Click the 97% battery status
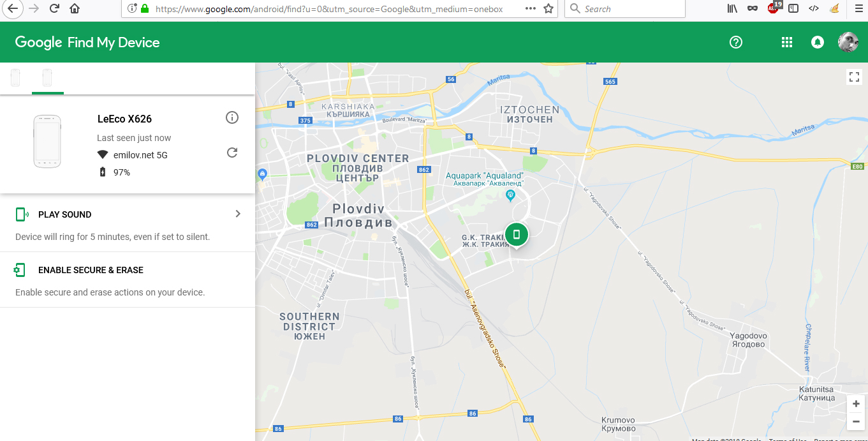Viewport: 868px width, 441px height. point(115,172)
